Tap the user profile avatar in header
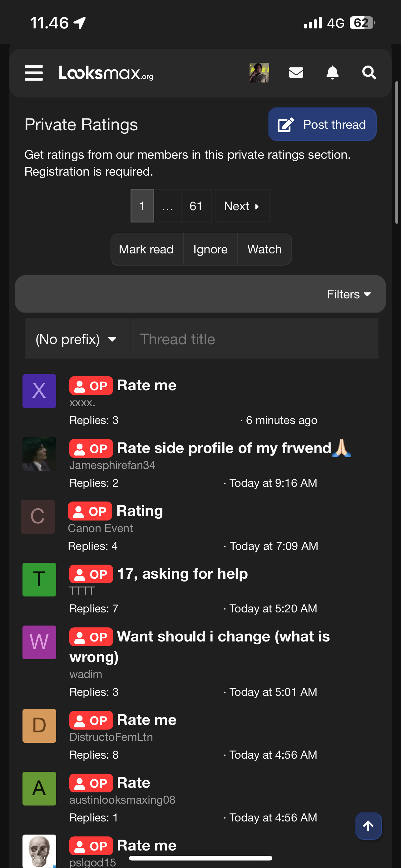 point(259,73)
